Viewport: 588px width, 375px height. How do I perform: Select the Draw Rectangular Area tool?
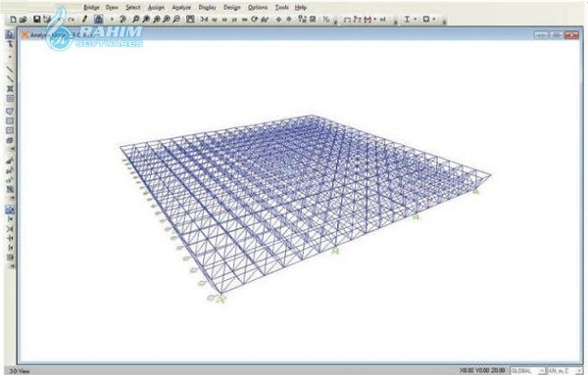(10, 121)
